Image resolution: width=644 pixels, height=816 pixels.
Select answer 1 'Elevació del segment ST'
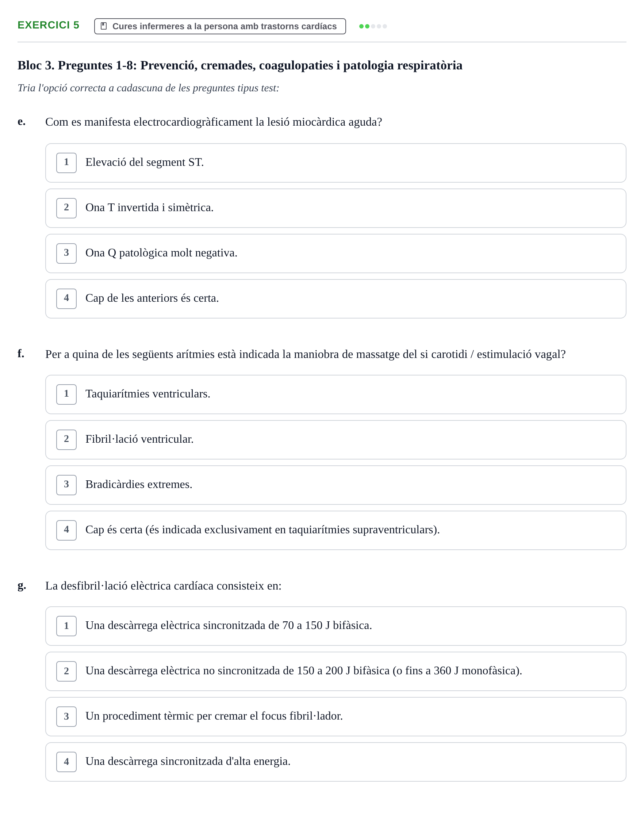(336, 163)
